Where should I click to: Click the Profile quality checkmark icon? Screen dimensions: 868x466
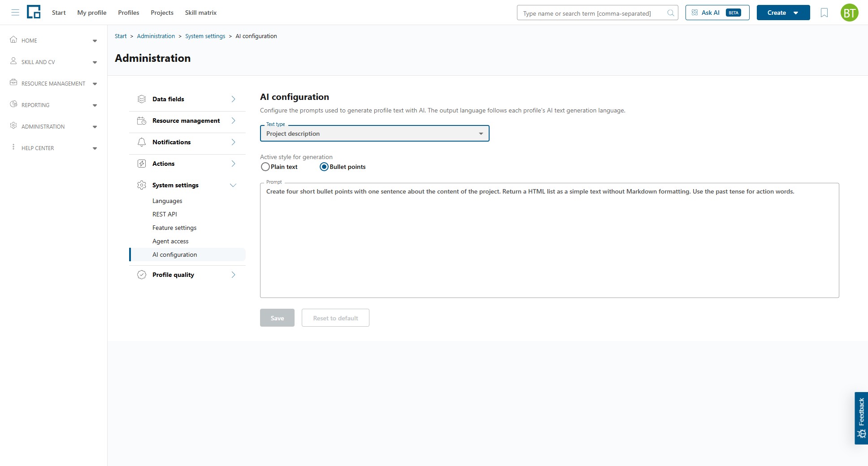point(142,275)
